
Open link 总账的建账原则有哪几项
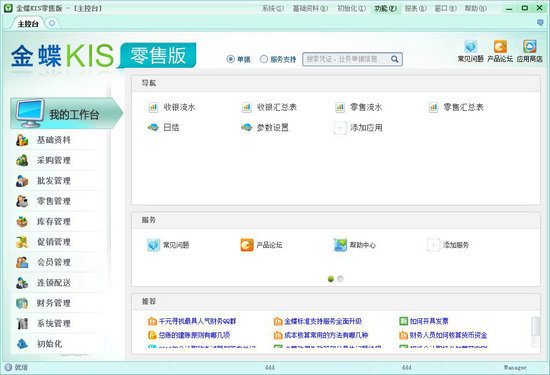coord(194,335)
